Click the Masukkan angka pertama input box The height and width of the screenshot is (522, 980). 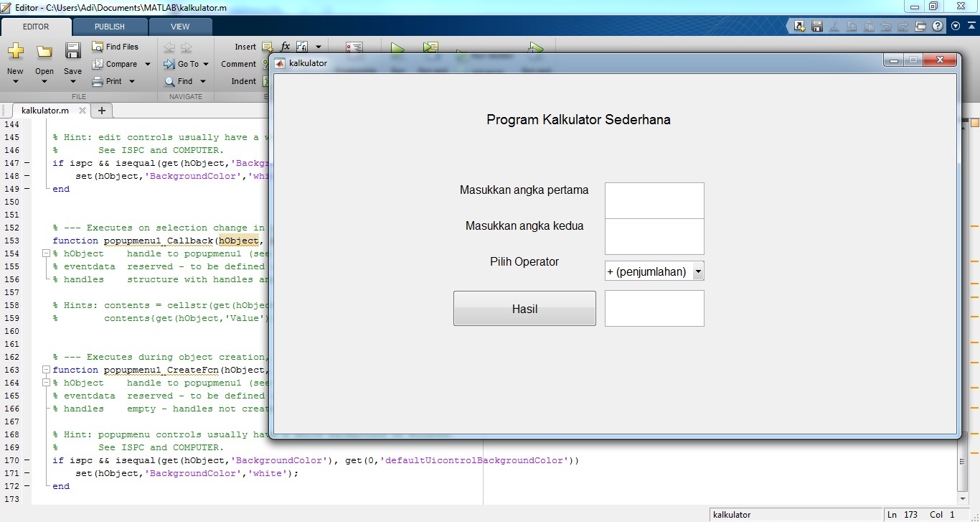point(654,200)
